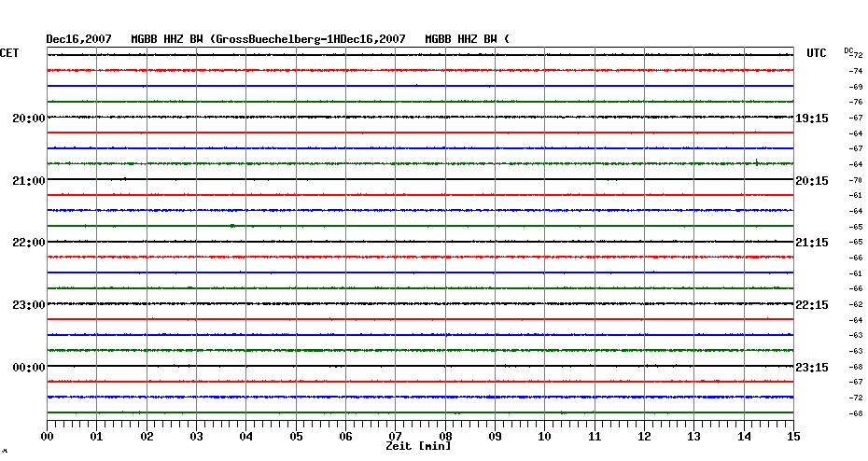
Task: Click the DC offset value -70
Action: click(x=856, y=180)
